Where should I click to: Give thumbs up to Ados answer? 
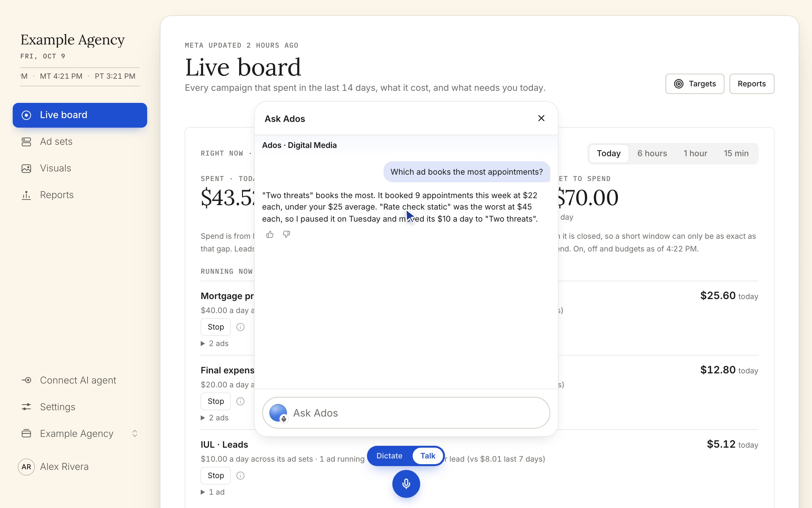pyautogui.click(x=270, y=235)
